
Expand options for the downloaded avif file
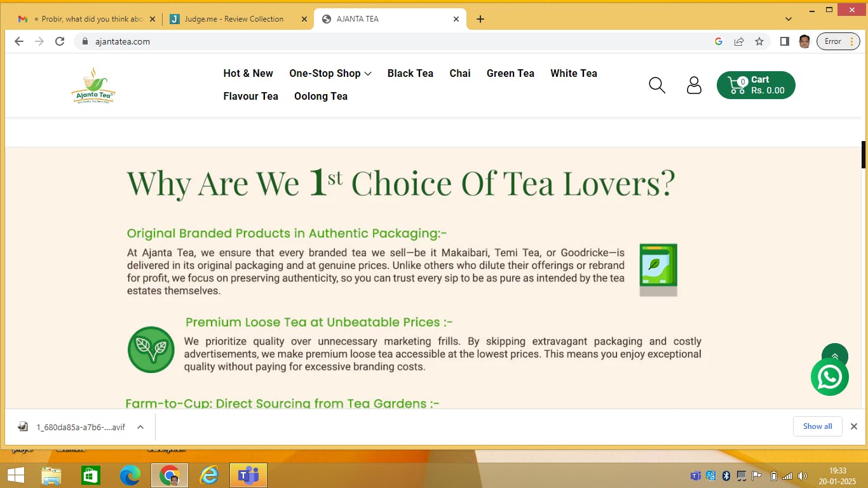tap(140, 427)
